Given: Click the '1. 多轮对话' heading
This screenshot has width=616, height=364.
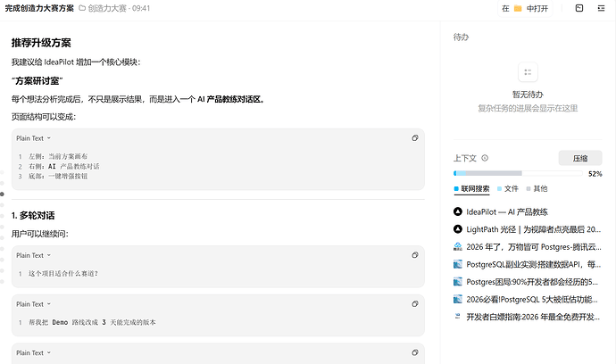Looking at the screenshot, I should coord(33,216).
